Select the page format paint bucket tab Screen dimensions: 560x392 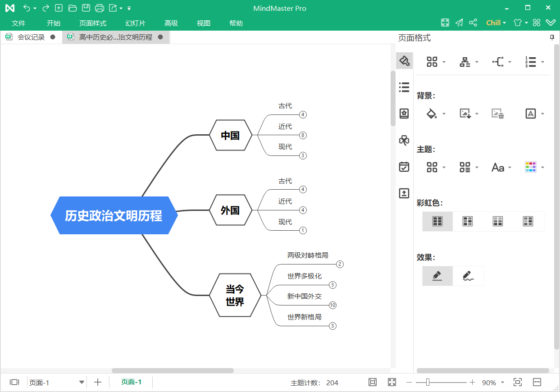point(404,60)
